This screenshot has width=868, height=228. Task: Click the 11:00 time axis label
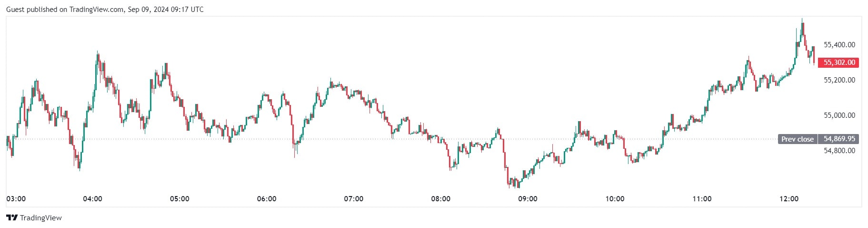(702, 199)
